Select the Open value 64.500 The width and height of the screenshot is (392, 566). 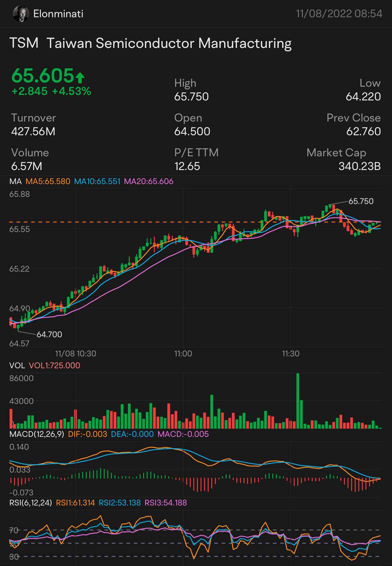[x=192, y=132]
